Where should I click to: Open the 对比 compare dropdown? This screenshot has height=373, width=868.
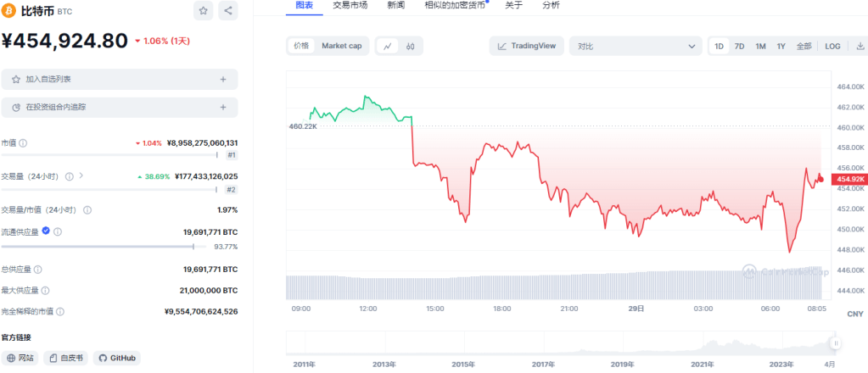[x=636, y=46]
